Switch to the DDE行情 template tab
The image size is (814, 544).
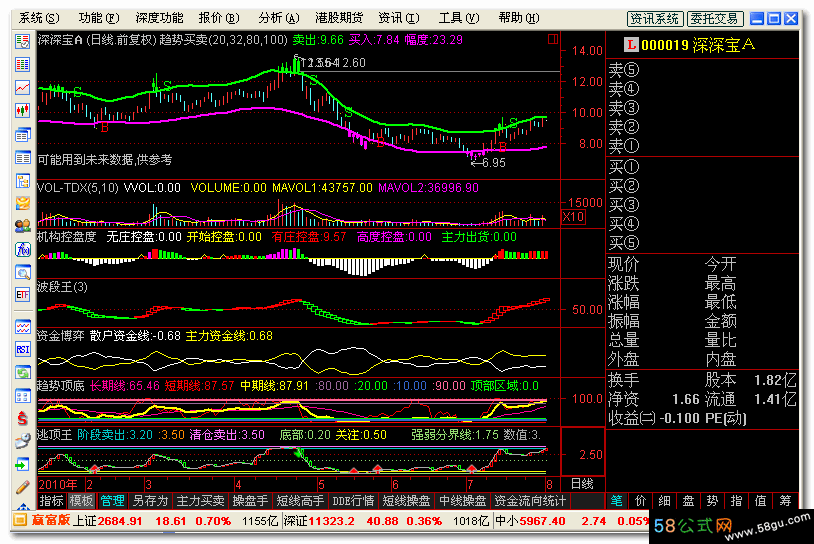353,500
